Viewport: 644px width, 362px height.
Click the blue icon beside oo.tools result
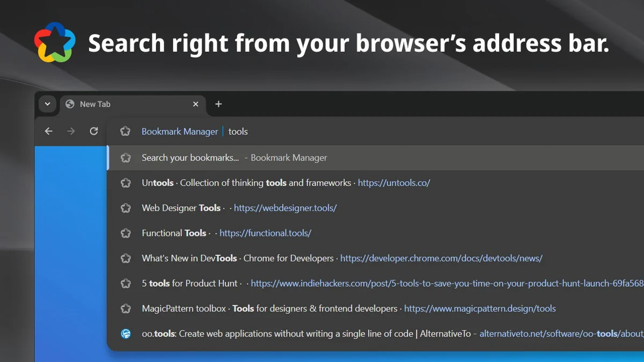(x=126, y=334)
